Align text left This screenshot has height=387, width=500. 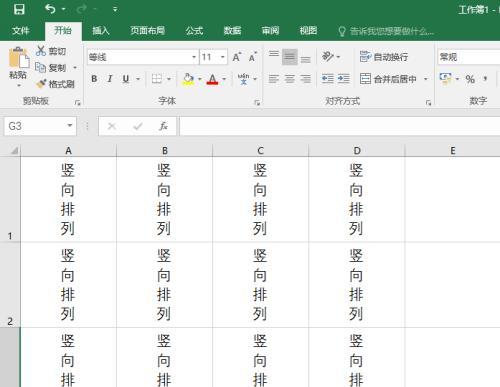274,79
